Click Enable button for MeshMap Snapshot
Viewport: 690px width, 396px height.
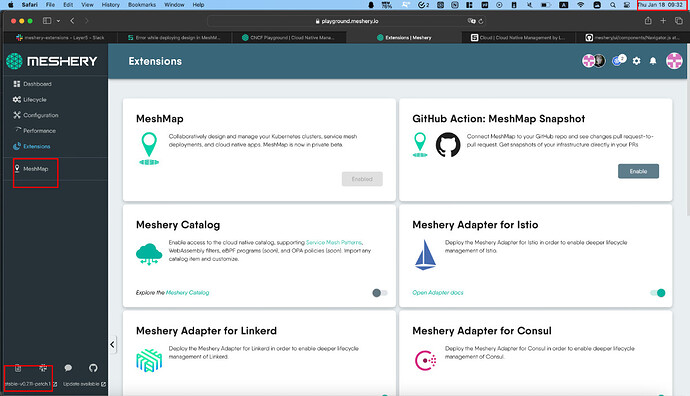click(638, 171)
